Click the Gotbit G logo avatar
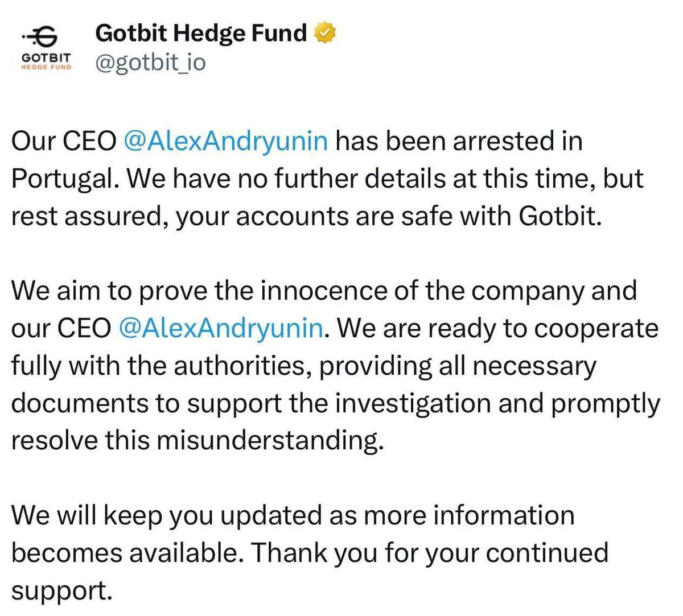Viewport: 683px width, 616px height. (x=46, y=38)
